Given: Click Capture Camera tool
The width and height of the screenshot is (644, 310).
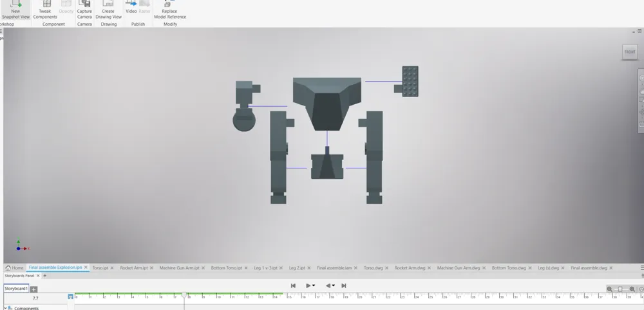Looking at the screenshot, I should pyautogui.click(x=84, y=10).
